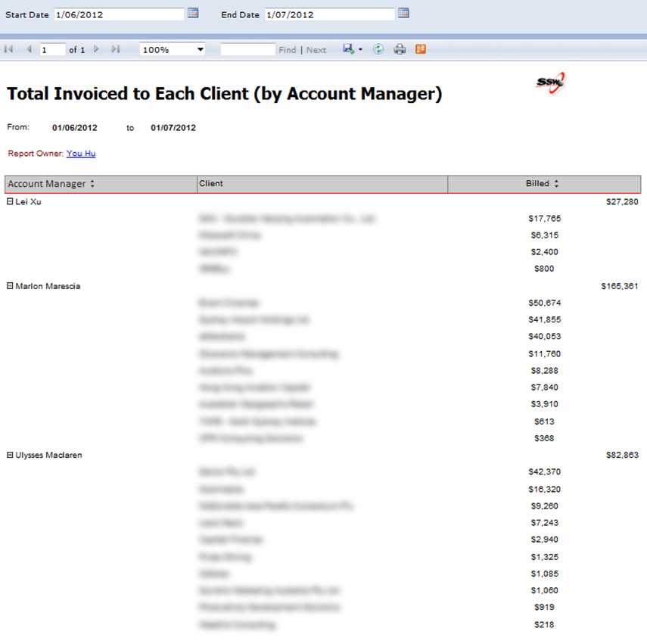Click the find search text box
This screenshot has width=647, height=644.
click(247, 49)
